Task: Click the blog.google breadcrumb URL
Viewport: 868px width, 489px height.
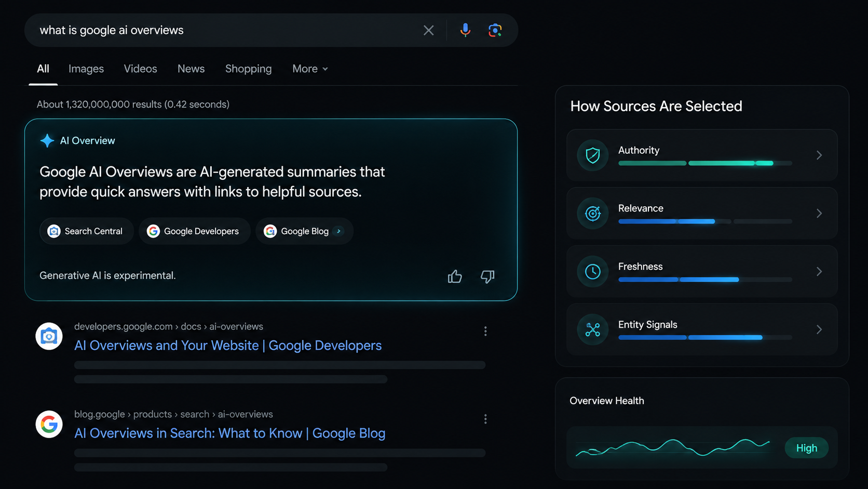Action: click(173, 414)
